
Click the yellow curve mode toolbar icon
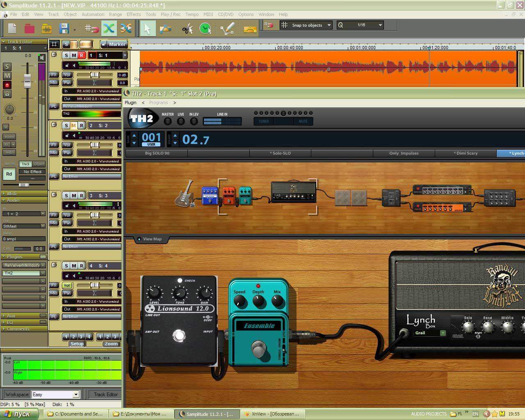click(x=250, y=29)
